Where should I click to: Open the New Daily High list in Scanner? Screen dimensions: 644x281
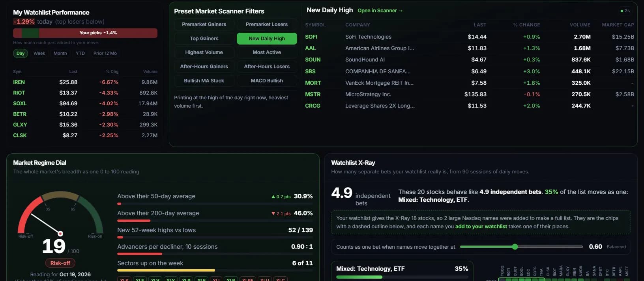coord(380,11)
